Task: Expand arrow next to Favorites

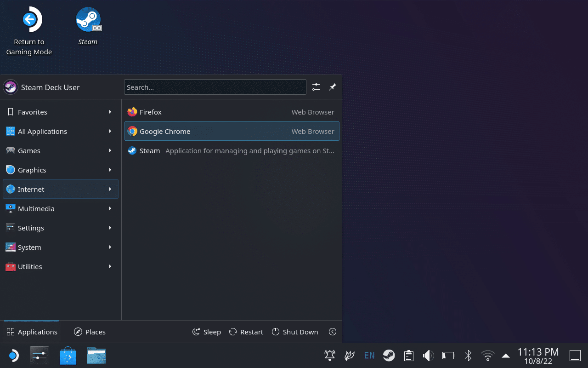Action: click(110, 112)
